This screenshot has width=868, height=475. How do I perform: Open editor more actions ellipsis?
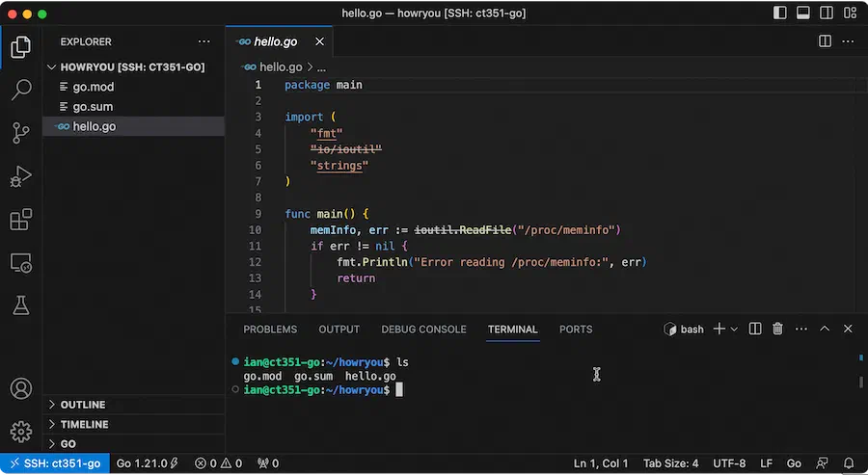pos(848,41)
